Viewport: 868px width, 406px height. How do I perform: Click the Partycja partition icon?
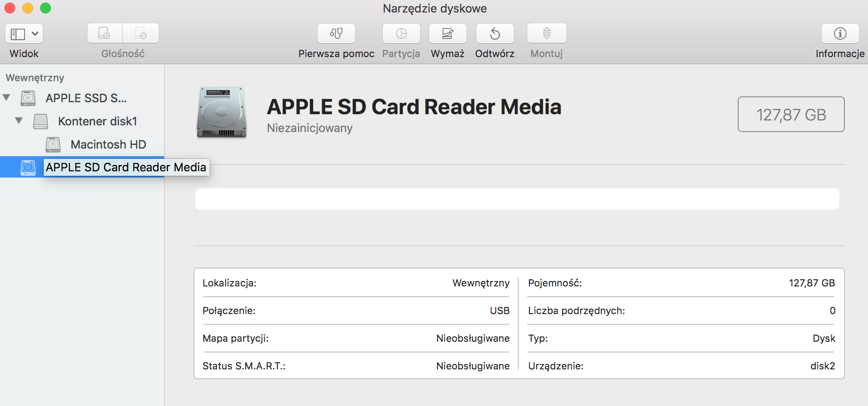401,33
